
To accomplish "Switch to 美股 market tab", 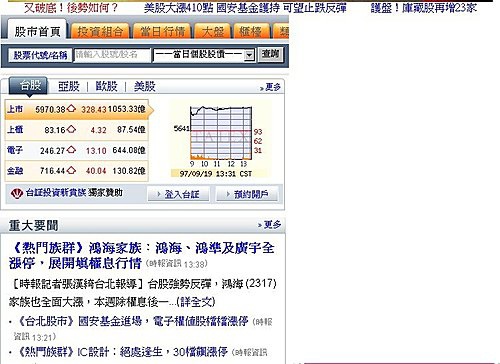I will click(144, 86).
